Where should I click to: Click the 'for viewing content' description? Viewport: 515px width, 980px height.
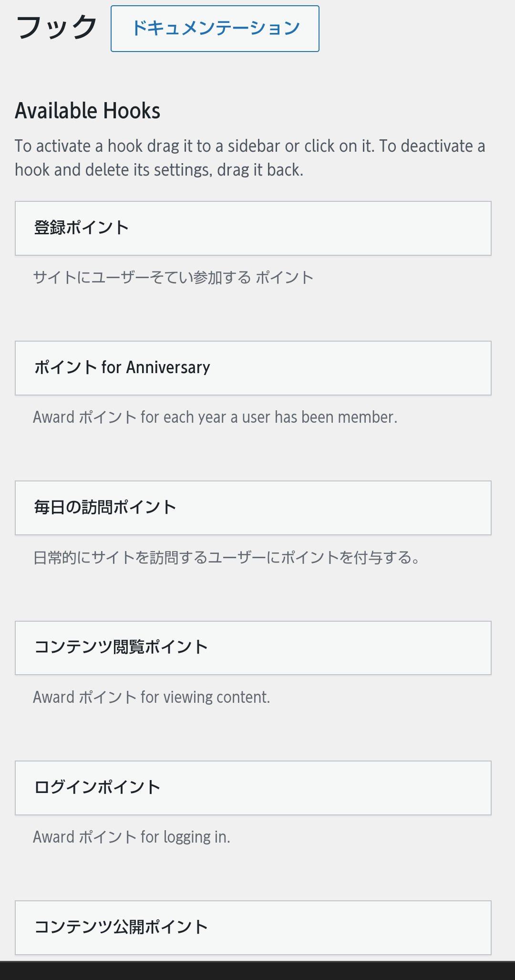[205, 697]
